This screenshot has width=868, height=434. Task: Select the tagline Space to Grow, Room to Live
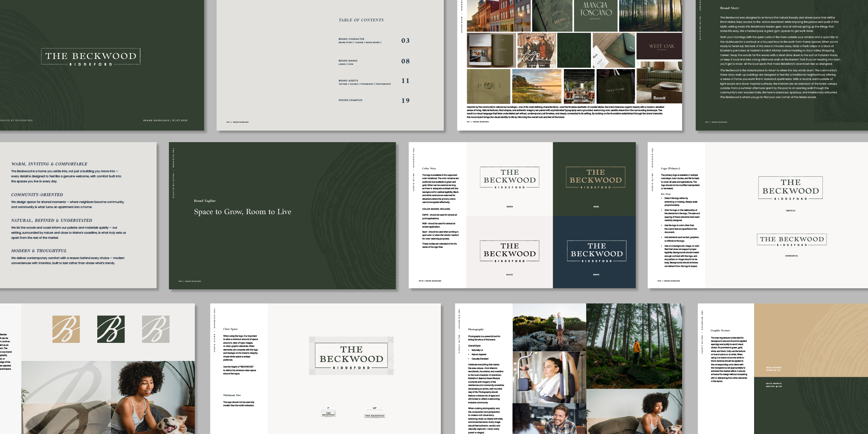[242, 212]
